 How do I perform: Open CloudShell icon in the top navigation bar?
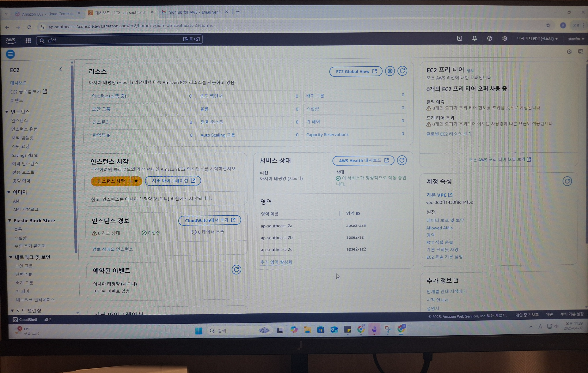(x=460, y=39)
